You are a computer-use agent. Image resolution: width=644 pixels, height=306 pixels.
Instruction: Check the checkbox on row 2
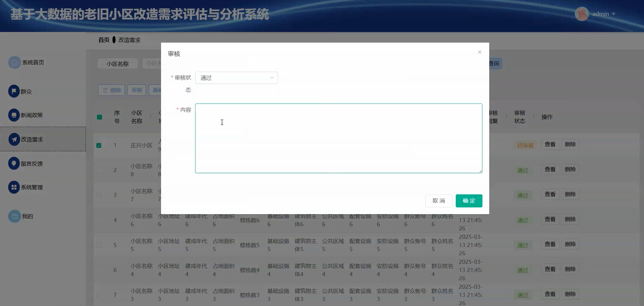click(99, 170)
